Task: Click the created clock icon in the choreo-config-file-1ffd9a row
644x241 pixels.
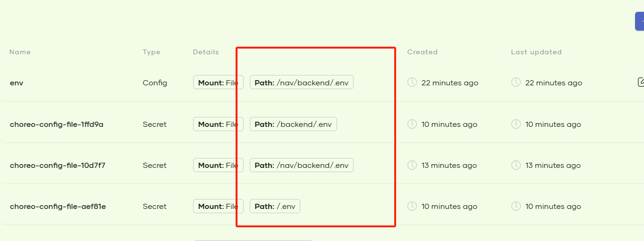Action: [x=412, y=124]
